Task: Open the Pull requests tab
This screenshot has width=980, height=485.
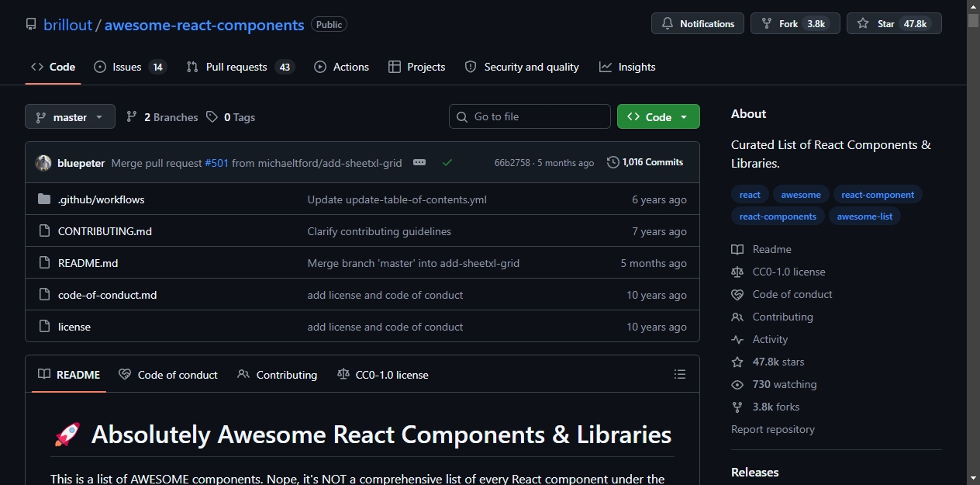Action: 240,67
